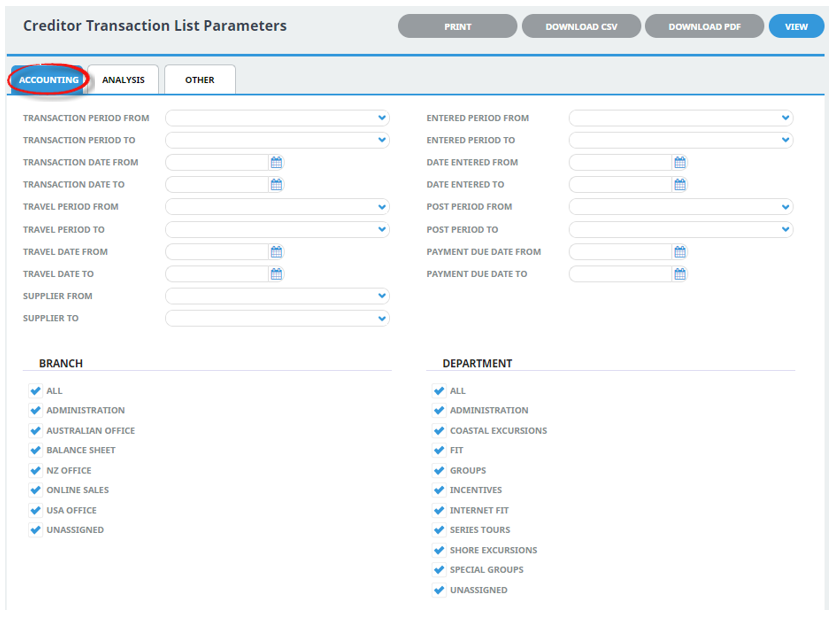Viewport: 836px width, 623px height.
Task: Toggle Branch Administration checkbox
Action: [35, 410]
